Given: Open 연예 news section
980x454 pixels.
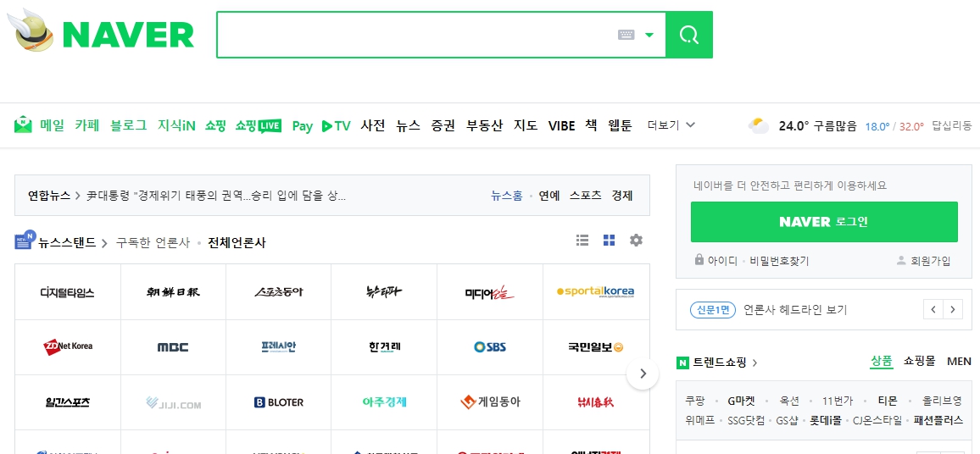Looking at the screenshot, I should coord(549,196).
